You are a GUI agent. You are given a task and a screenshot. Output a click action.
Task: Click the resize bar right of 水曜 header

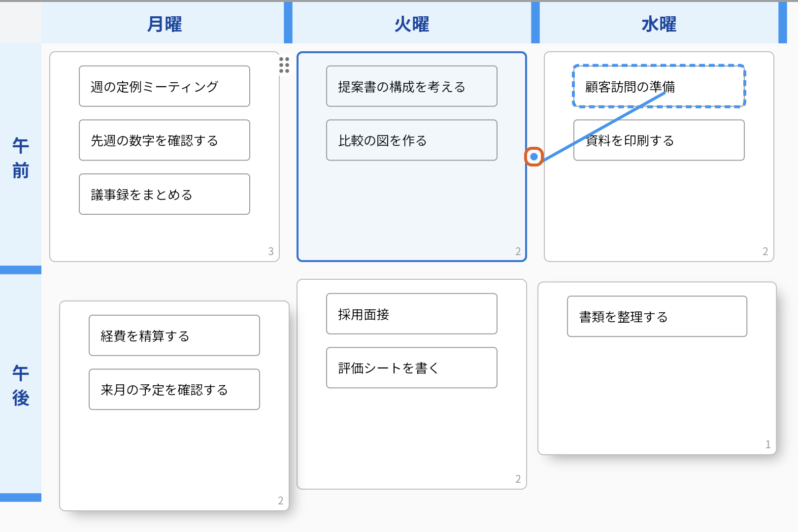point(783,23)
